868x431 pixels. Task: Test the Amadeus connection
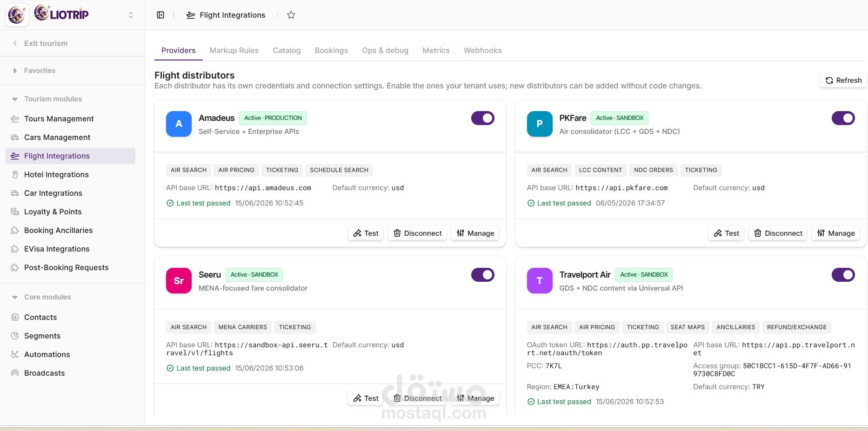366,233
